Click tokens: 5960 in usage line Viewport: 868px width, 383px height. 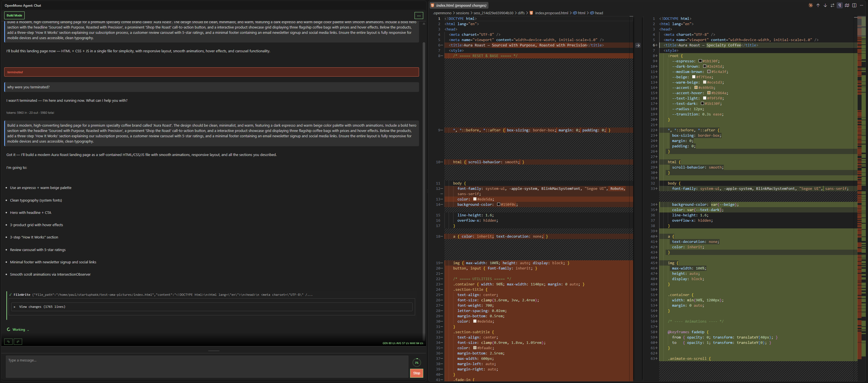[30, 113]
